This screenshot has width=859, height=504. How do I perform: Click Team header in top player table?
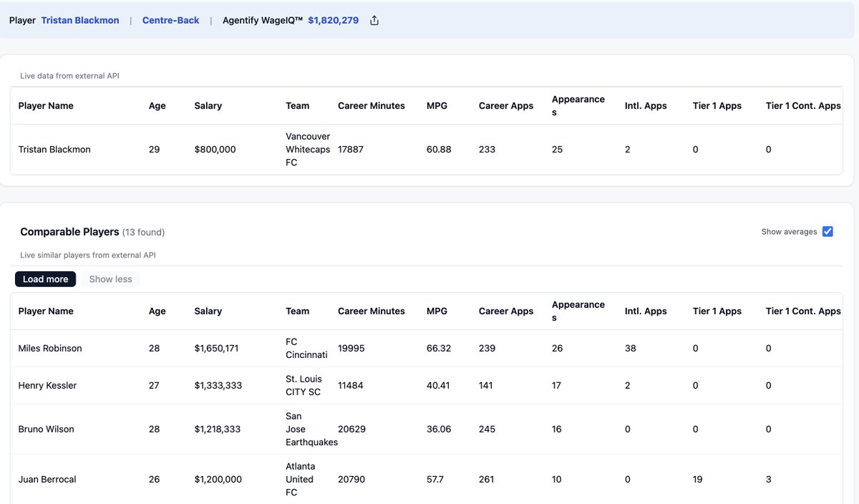click(x=298, y=106)
